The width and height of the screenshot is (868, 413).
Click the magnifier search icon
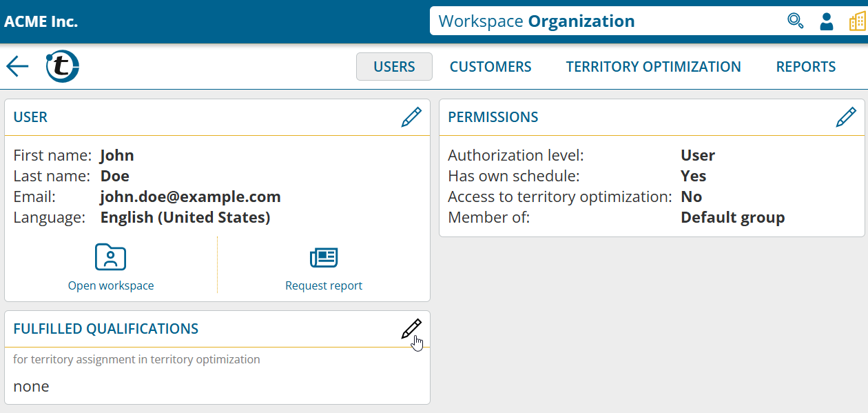point(795,21)
